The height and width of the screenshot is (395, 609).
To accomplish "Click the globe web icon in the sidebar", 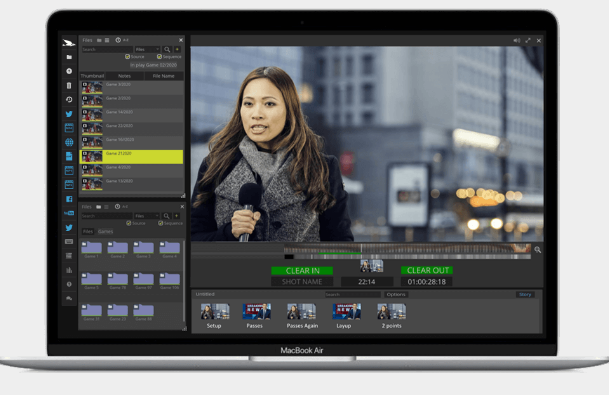I will [69, 142].
